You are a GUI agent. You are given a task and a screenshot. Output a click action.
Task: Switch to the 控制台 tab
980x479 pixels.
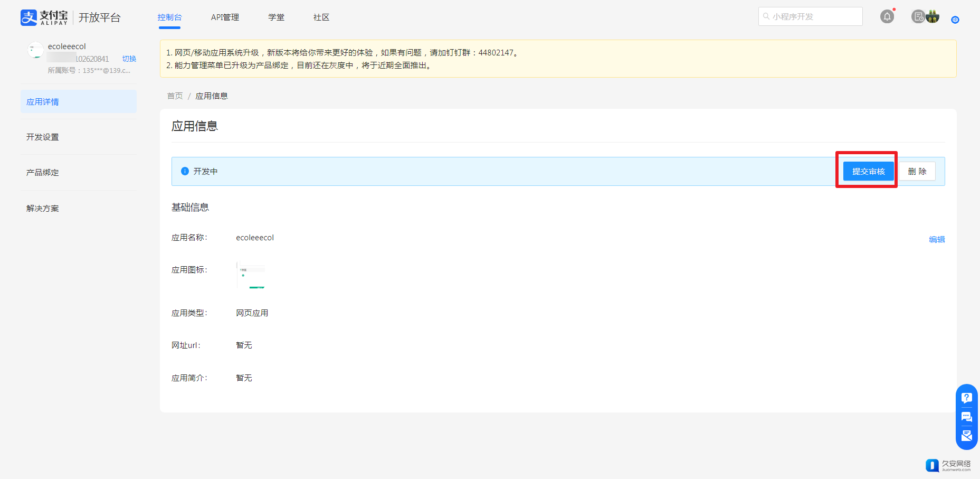coord(169,17)
